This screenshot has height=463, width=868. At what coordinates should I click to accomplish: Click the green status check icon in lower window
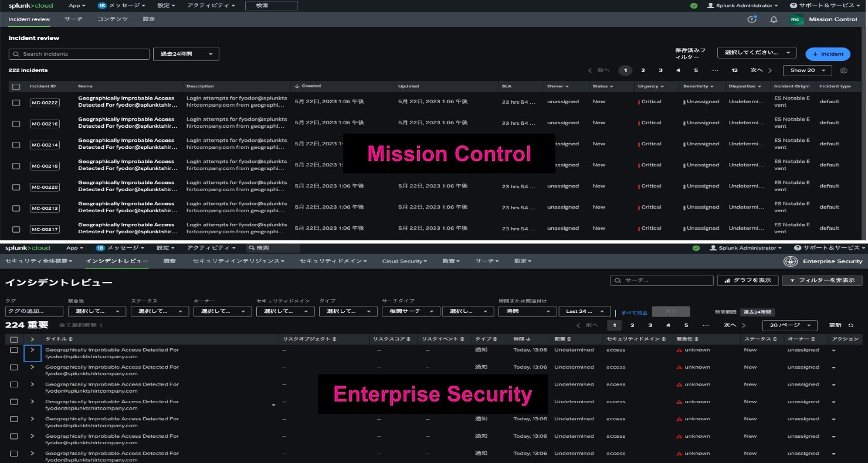[x=696, y=248]
